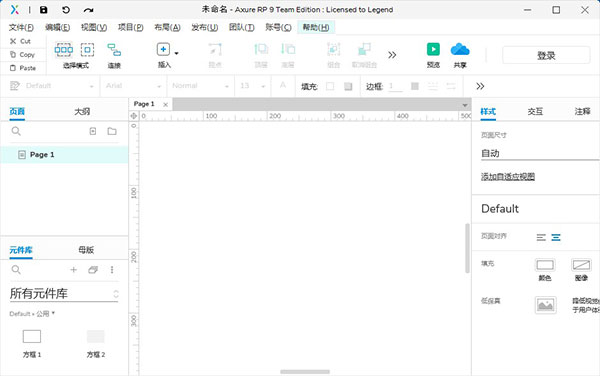
Task: Add a new folder in pages panel
Action: 112,131
